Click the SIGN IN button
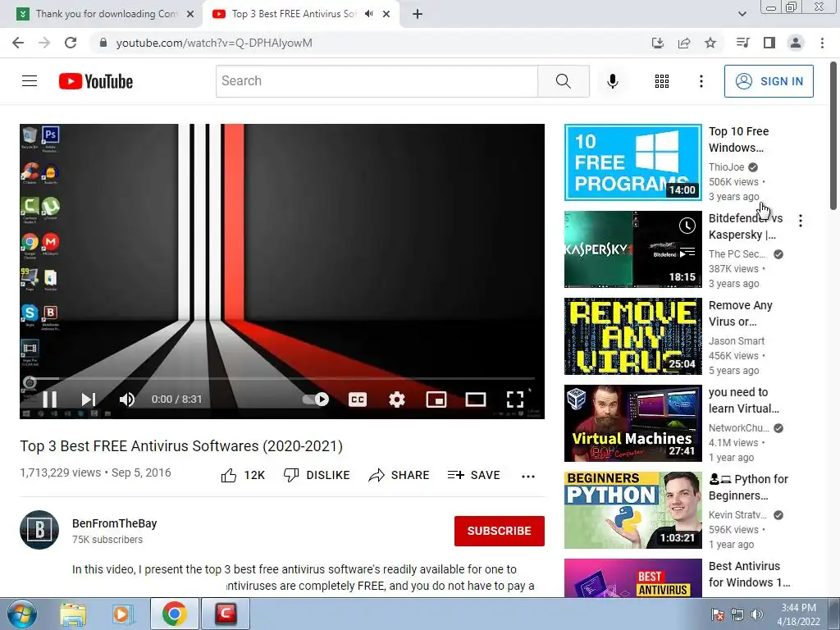Viewport: 840px width, 630px height. [768, 81]
